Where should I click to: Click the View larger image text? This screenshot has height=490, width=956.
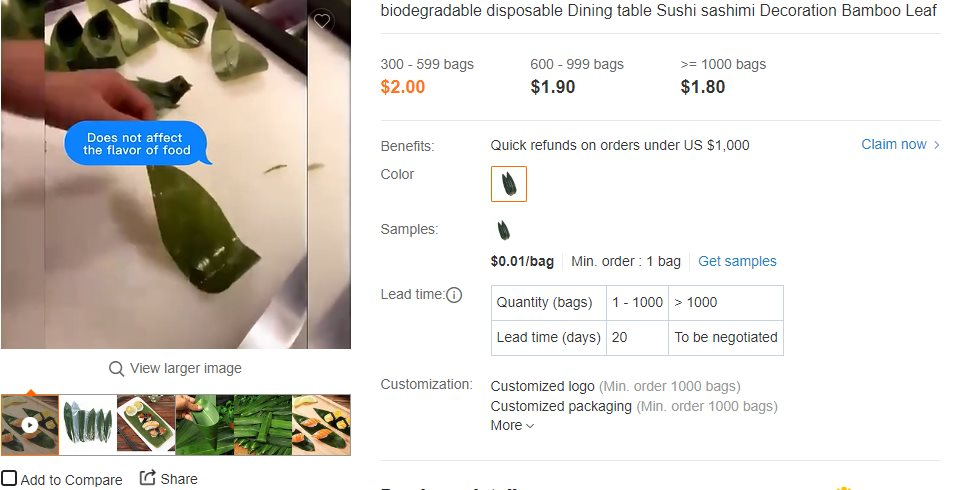[x=185, y=369]
